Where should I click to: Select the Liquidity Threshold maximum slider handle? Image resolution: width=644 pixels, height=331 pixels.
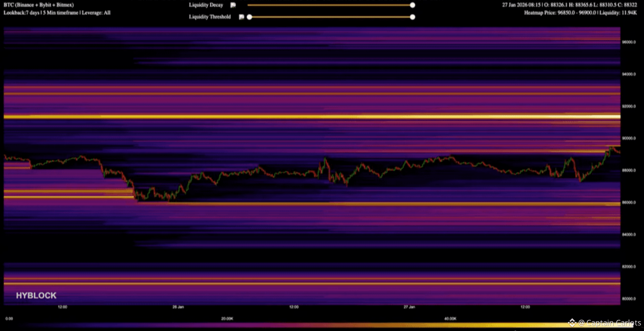(412, 17)
